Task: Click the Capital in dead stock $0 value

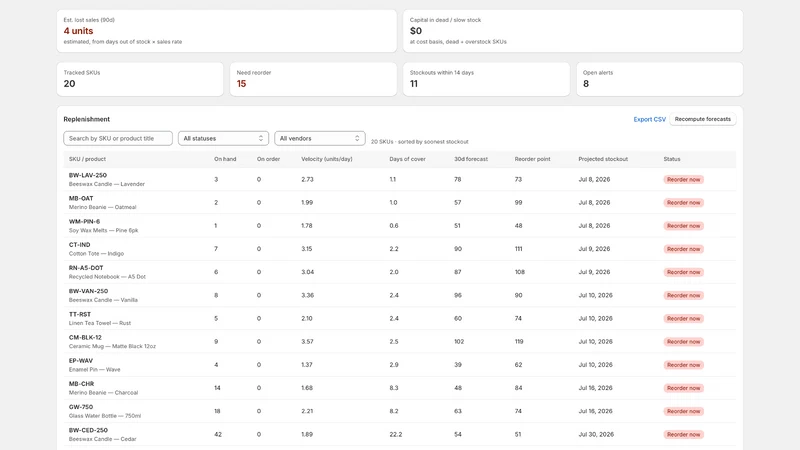Action: tap(416, 31)
